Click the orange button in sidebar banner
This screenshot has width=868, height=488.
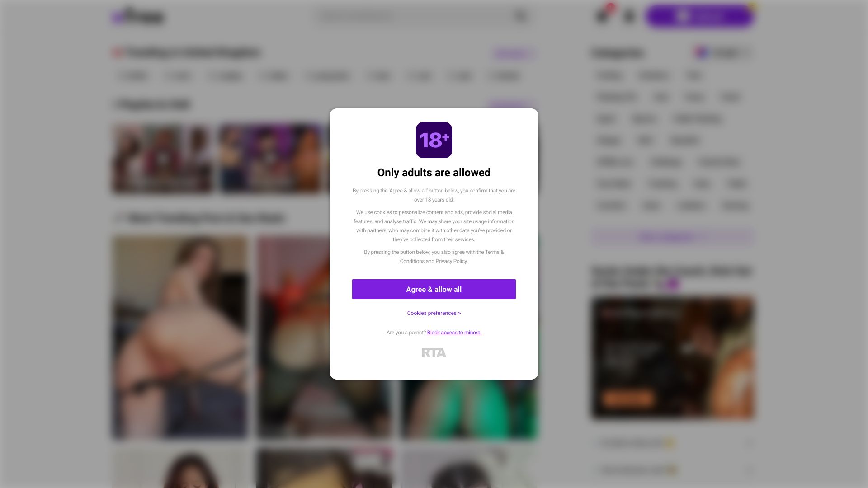[628, 399]
